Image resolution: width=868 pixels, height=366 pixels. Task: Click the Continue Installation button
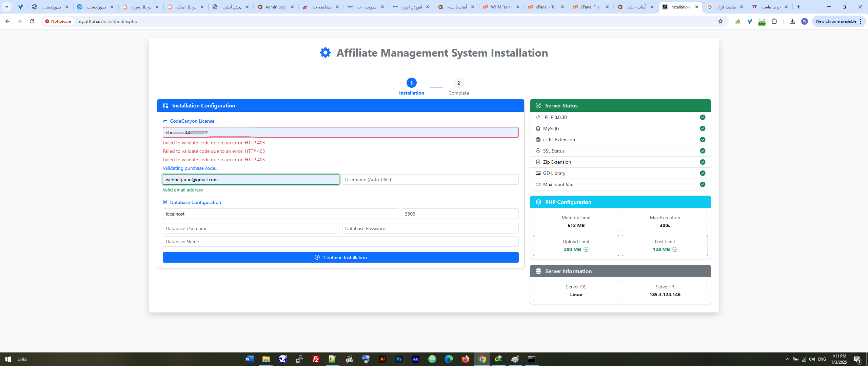tap(340, 258)
